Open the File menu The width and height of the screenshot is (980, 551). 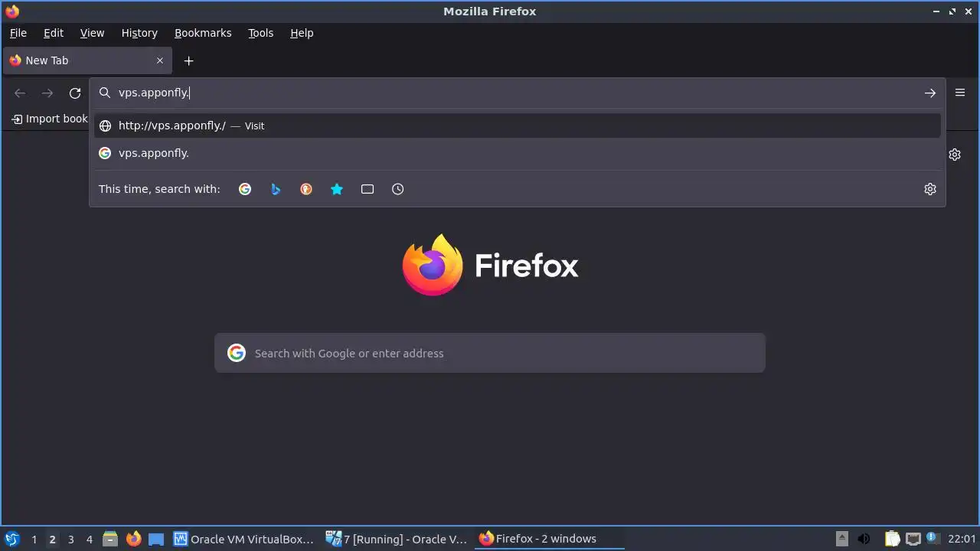pos(18,33)
